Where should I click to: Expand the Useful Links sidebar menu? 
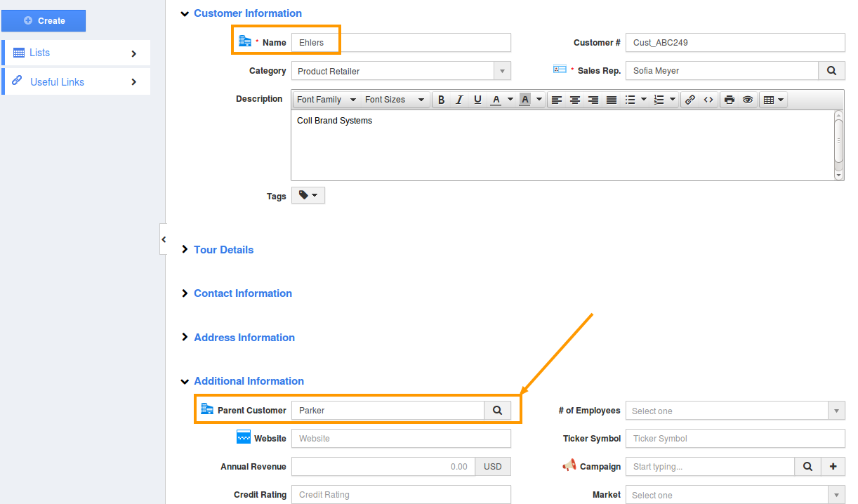pos(76,81)
